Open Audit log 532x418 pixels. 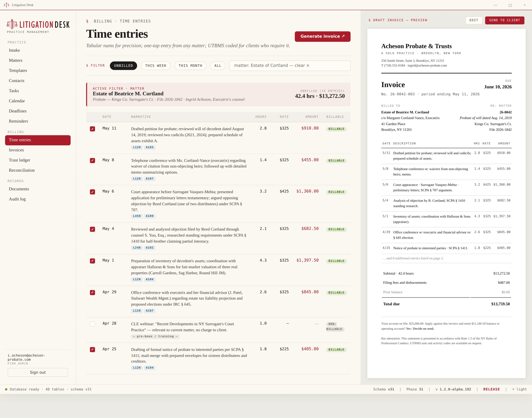[38, 199]
